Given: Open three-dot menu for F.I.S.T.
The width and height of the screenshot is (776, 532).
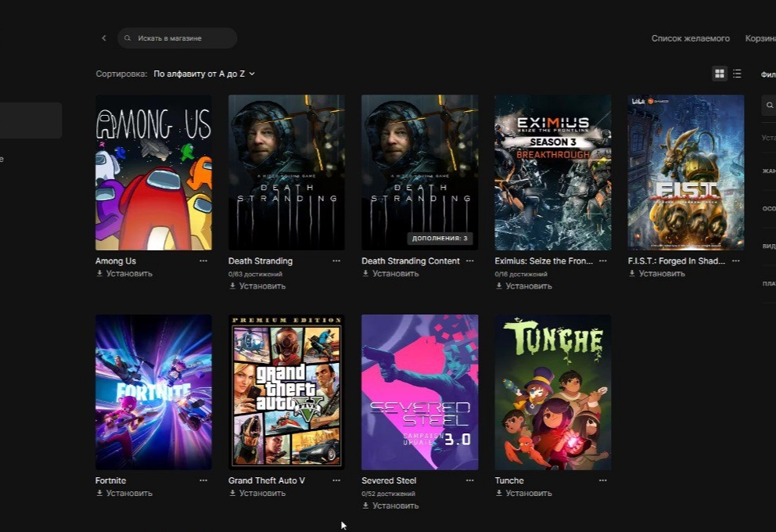Looking at the screenshot, I should coord(736,261).
